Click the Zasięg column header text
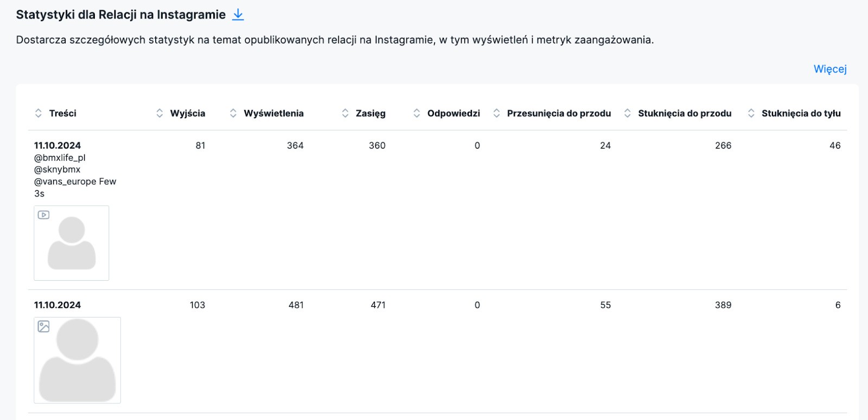 (x=371, y=113)
